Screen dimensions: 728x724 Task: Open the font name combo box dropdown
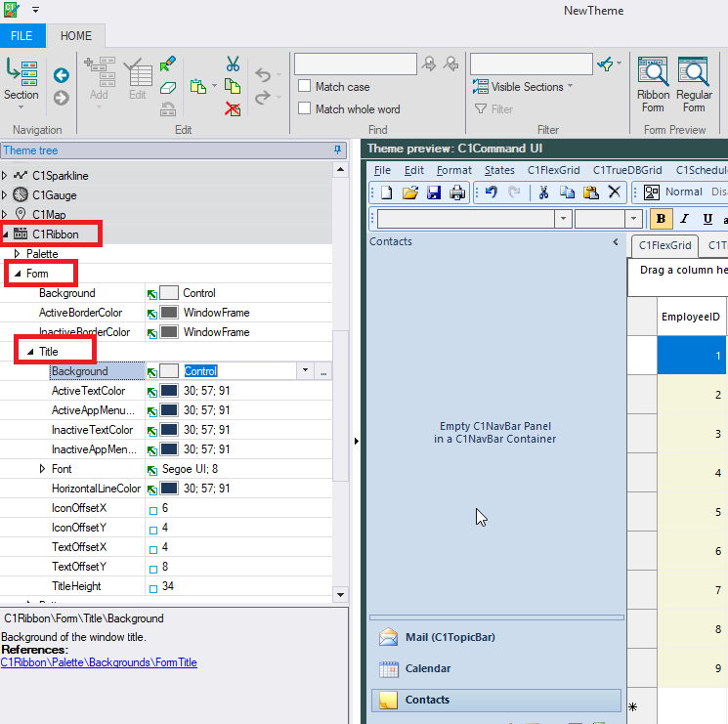(x=563, y=219)
